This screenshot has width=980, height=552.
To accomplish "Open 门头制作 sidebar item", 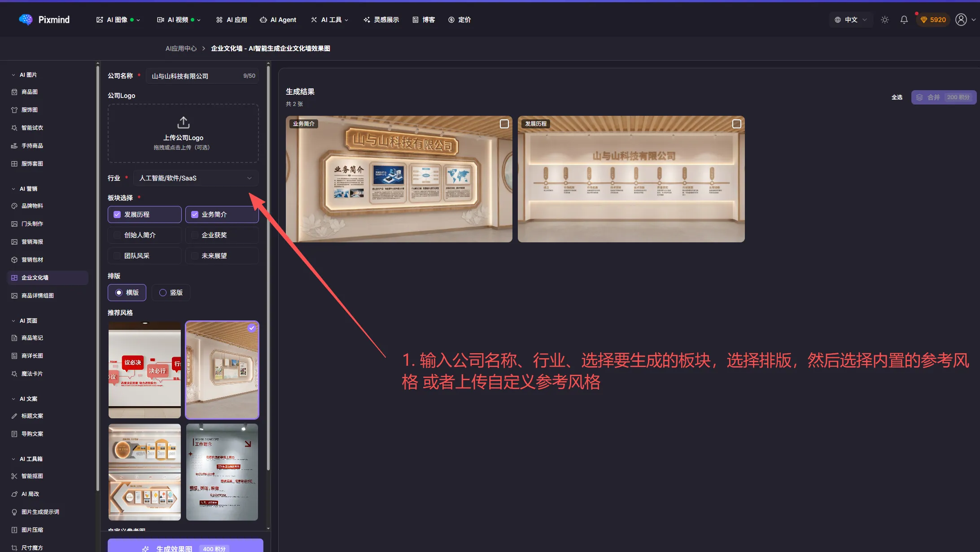I will [x=32, y=224].
